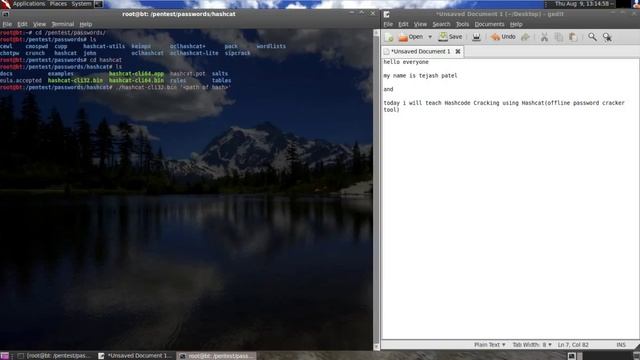The width and height of the screenshot is (640, 360).
Task: Click the terminal scrollbar down arrow
Action: point(377,347)
